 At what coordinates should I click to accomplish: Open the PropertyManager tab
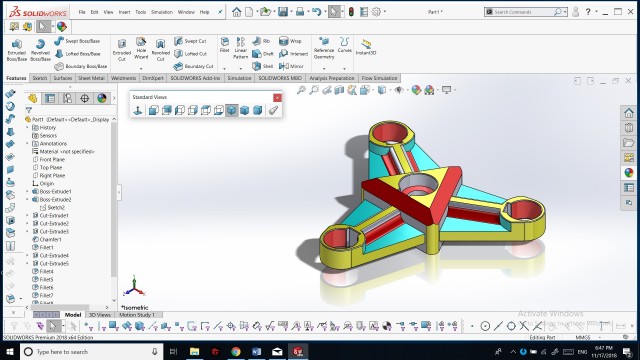click(x=50, y=98)
